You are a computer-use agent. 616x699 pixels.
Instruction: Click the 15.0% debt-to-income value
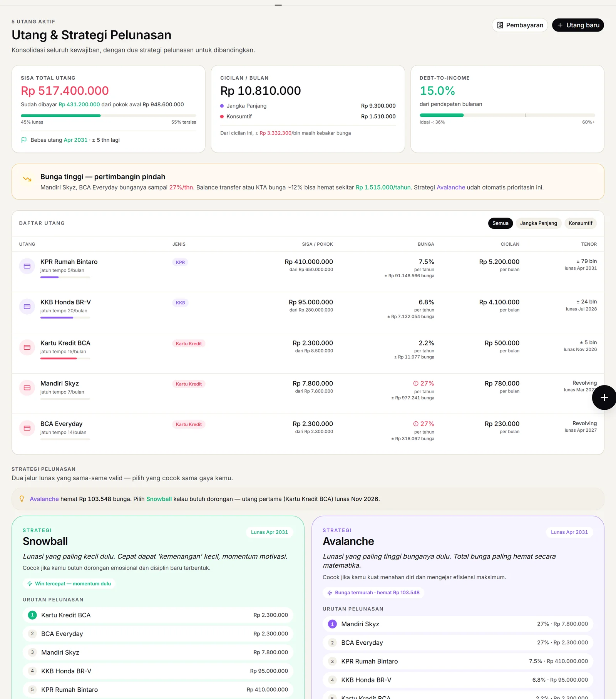(437, 91)
